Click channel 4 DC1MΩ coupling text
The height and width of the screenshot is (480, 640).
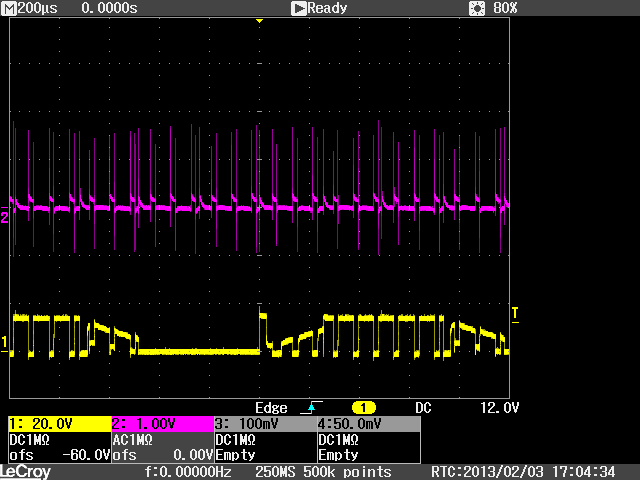pyautogui.click(x=338, y=440)
